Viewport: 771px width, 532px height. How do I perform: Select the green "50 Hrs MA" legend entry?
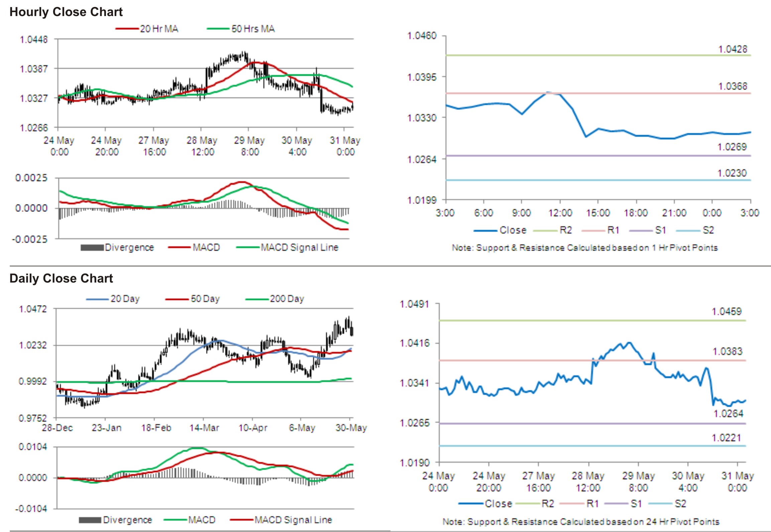click(x=241, y=29)
